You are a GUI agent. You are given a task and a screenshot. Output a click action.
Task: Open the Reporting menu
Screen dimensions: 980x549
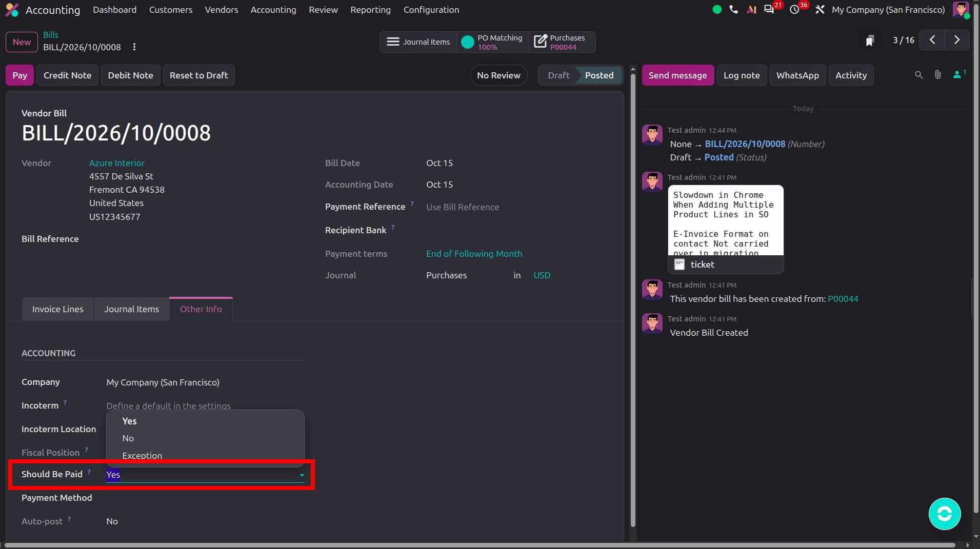pos(370,10)
